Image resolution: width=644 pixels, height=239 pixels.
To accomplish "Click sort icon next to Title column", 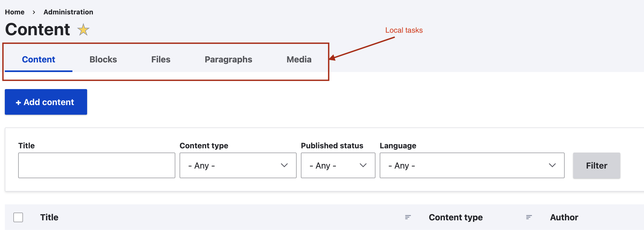I will [408, 217].
